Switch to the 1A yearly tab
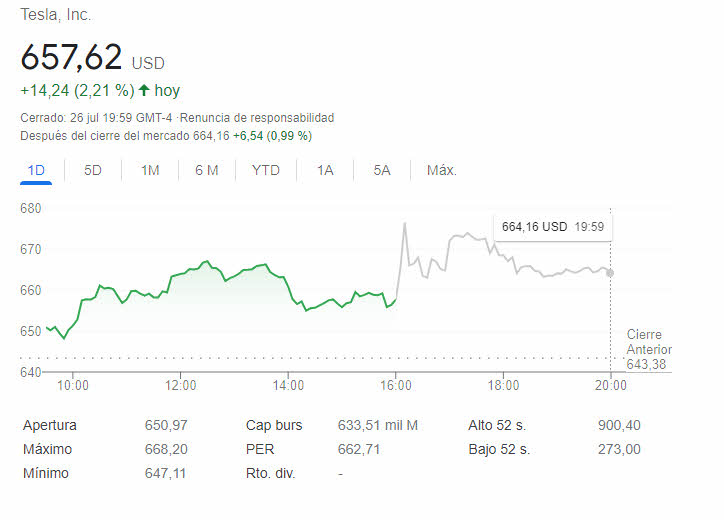724x520 pixels. coord(325,170)
